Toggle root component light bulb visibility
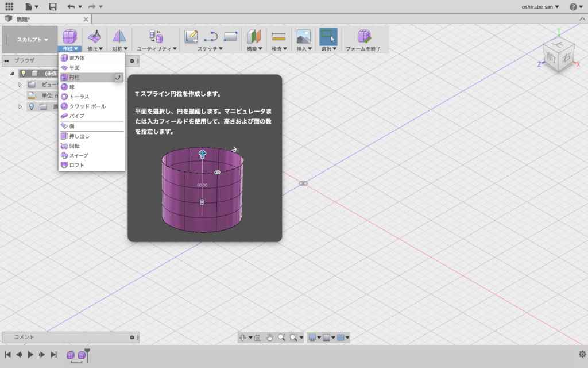The width and height of the screenshot is (588, 368). [23, 73]
